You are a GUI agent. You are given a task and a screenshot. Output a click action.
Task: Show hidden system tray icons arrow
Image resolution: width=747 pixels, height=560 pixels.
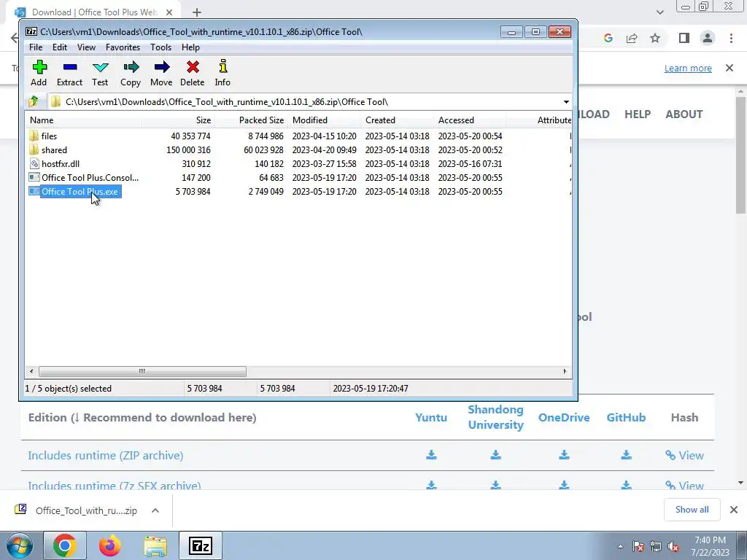[620, 546]
